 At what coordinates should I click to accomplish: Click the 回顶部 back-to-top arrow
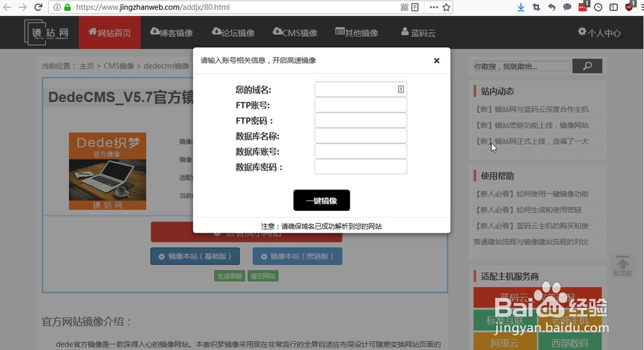click(x=623, y=266)
